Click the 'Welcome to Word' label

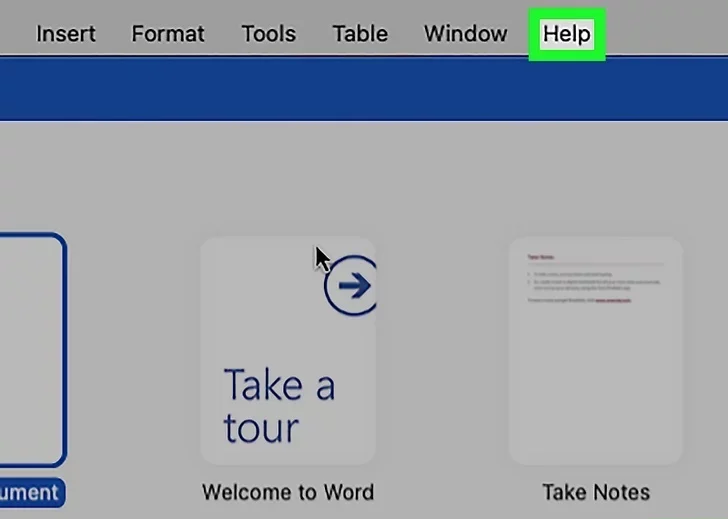288,493
